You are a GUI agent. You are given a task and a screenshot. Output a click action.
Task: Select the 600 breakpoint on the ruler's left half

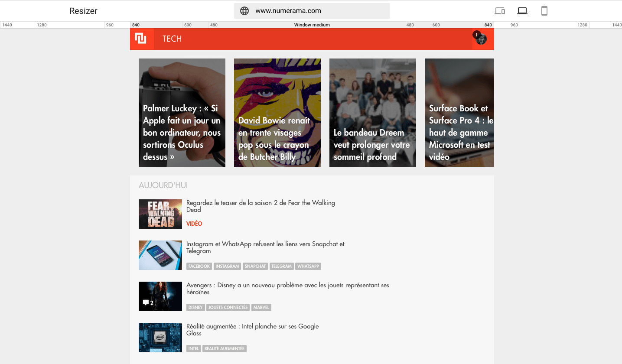(x=187, y=25)
